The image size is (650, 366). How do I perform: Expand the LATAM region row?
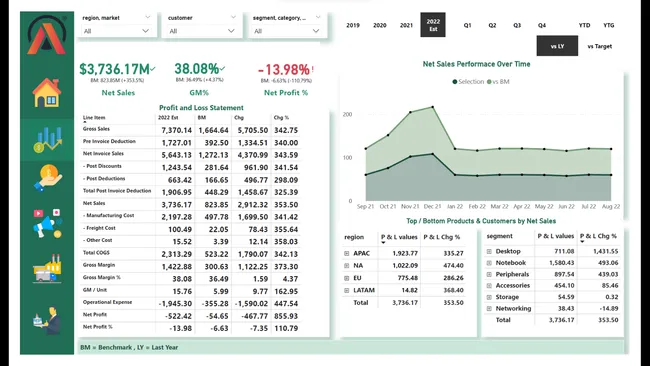[x=347, y=290]
